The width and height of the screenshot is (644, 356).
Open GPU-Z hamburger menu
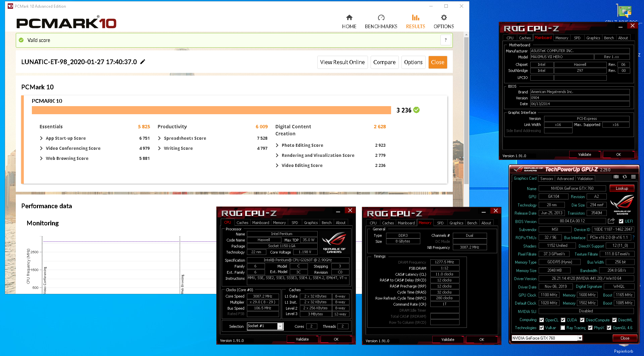click(x=633, y=177)
